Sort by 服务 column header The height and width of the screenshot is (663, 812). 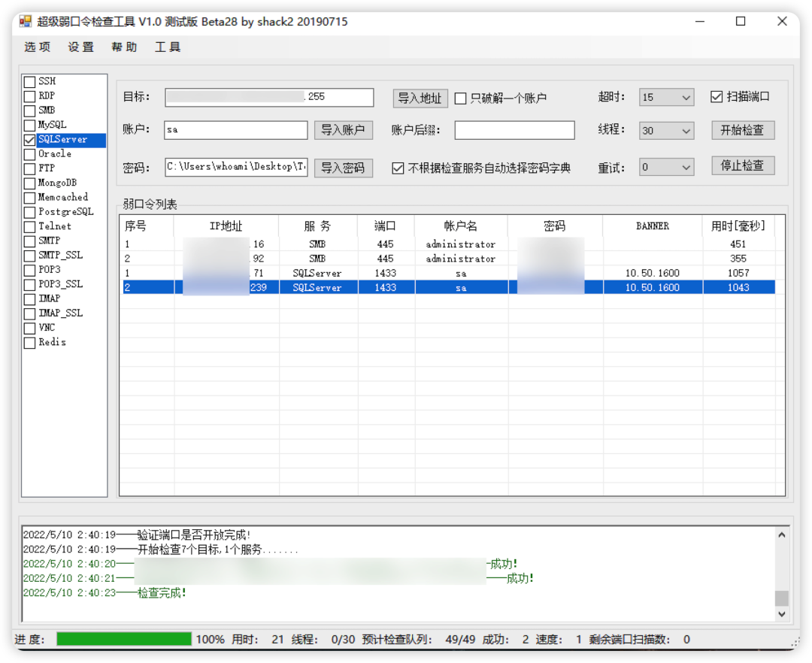tap(318, 226)
